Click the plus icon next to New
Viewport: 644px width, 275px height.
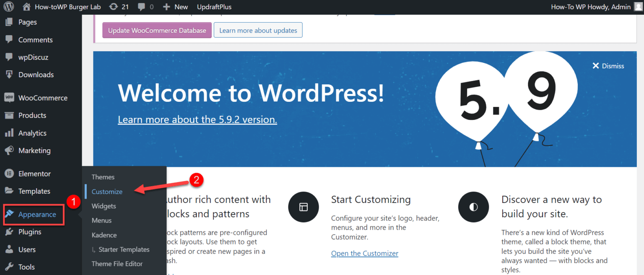click(x=166, y=7)
